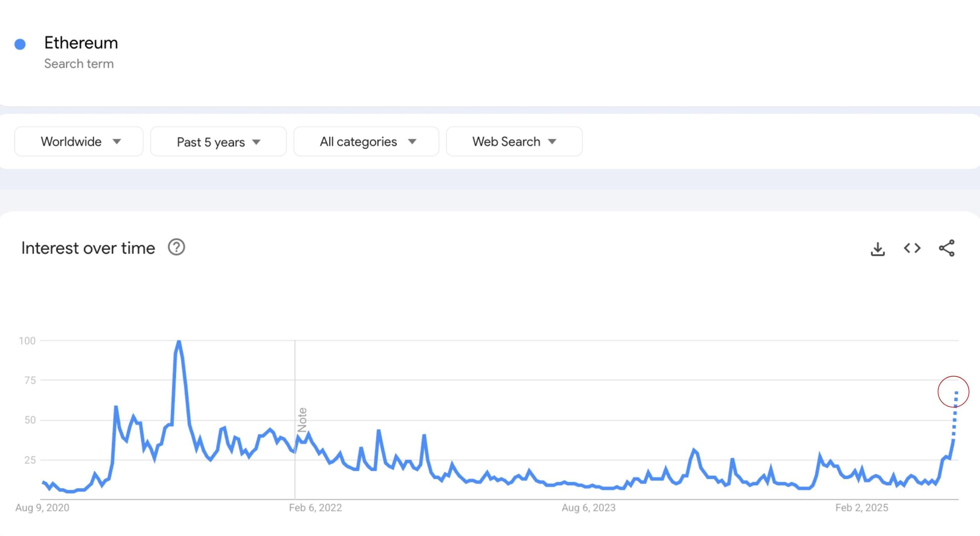Expand the All categories dropdown
Viewport: 980px width, 536px height.
366,141
